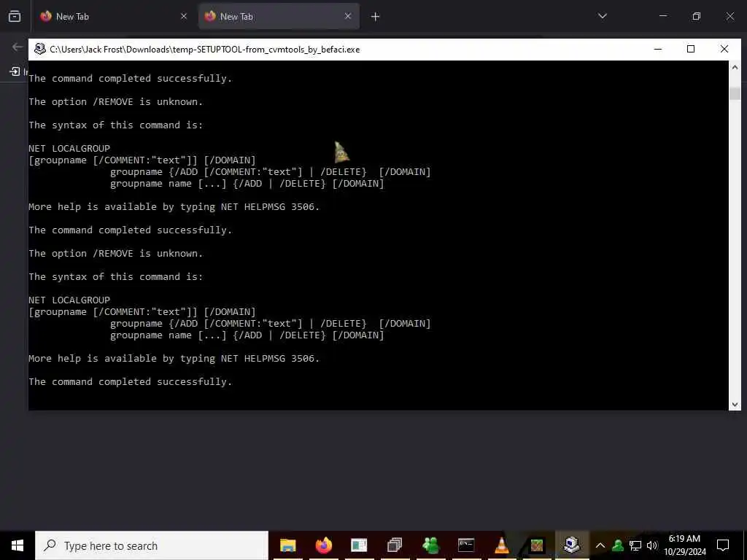This screenshot has width=747, height=560.
Task: Click the last 'The command completed successfully.' line
Action: [x=130, y=381]
